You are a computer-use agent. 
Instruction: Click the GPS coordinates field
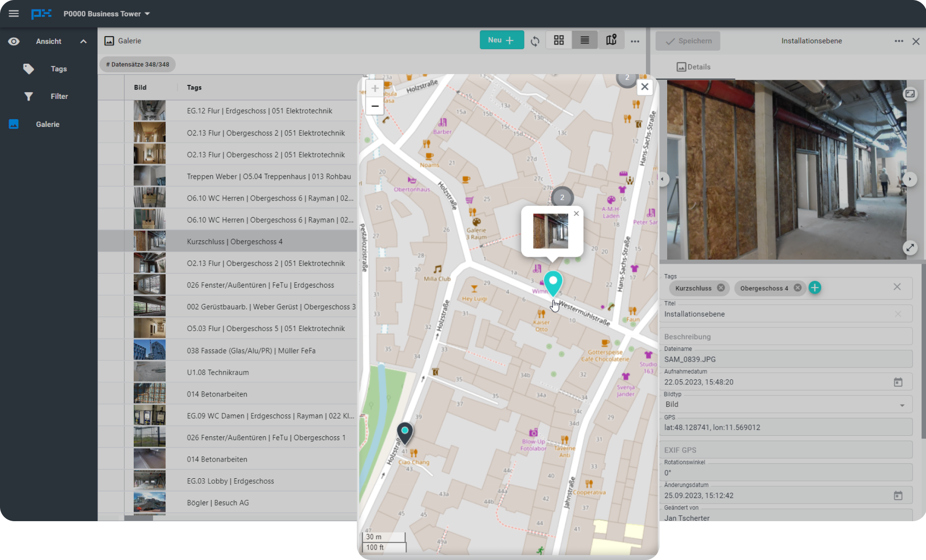point(786,427)
